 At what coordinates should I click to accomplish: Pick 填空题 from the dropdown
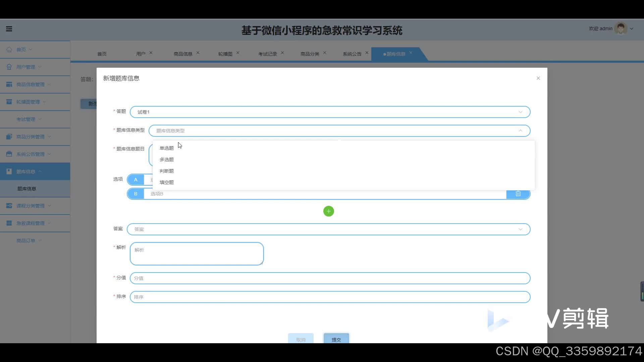pyautogui.click(x=167, y=182)
